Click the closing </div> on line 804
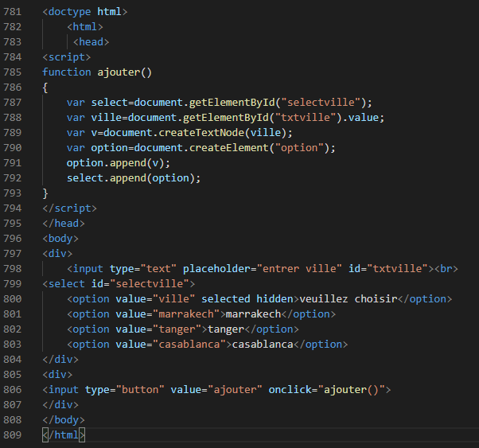 point(60,360)
